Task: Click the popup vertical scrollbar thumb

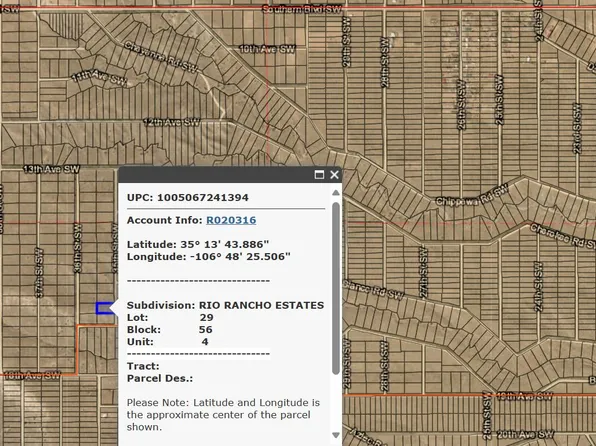Action: (x=336, y=288)
